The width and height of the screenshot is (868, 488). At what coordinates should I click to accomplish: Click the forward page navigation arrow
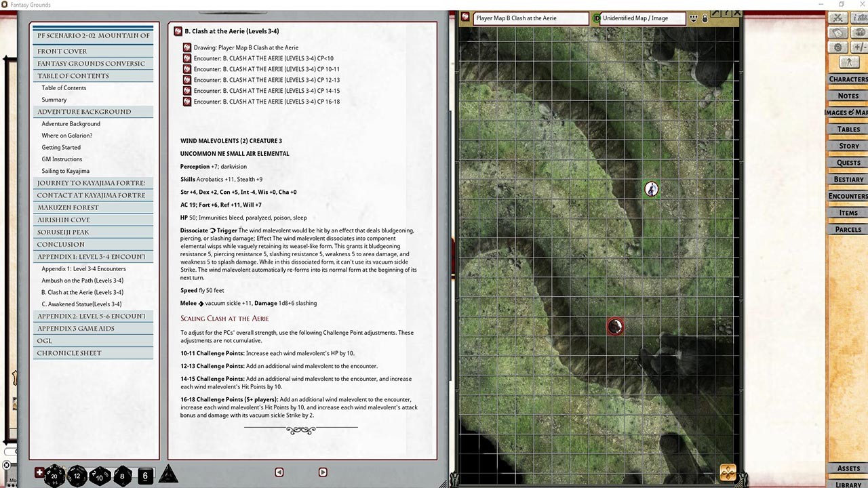point(323,472)
